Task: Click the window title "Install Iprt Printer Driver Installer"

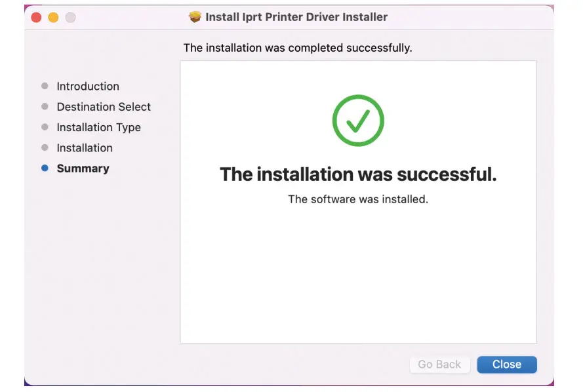Action: (x=296, y=17)
